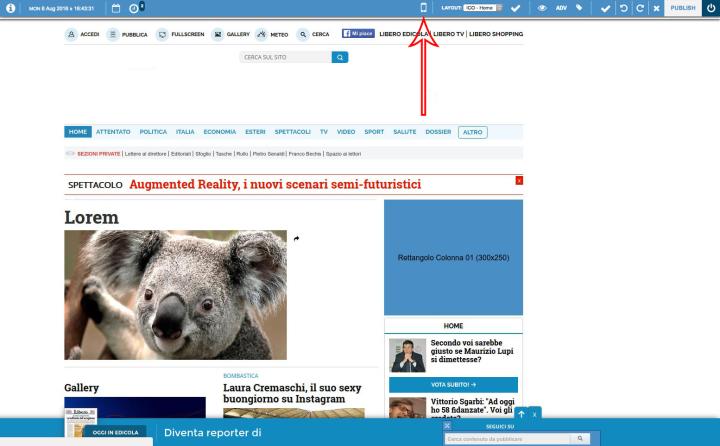Viewport: 720px width, 446px height.
Task: Click the VOTA SUBITO button
Action: 453,385
